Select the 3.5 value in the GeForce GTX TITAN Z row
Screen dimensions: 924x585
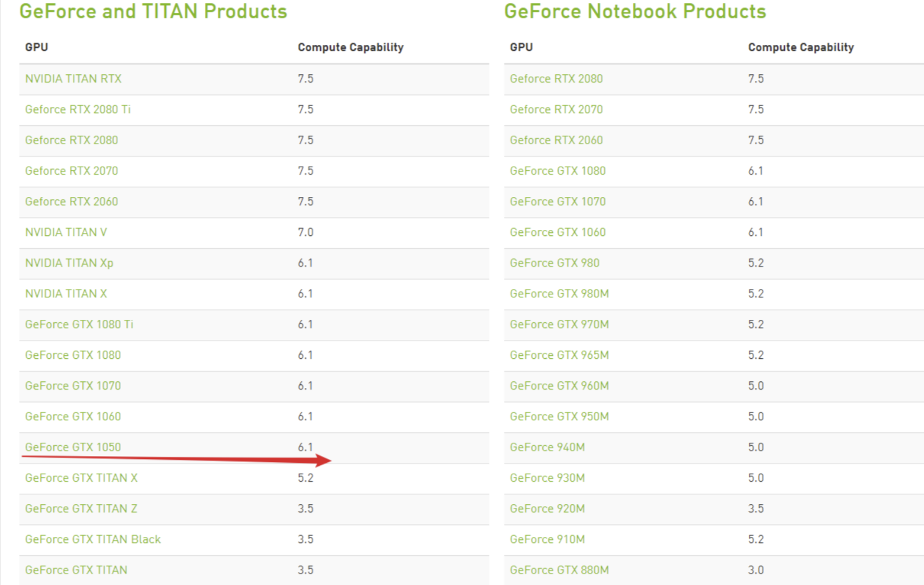(x=306, y=508)
